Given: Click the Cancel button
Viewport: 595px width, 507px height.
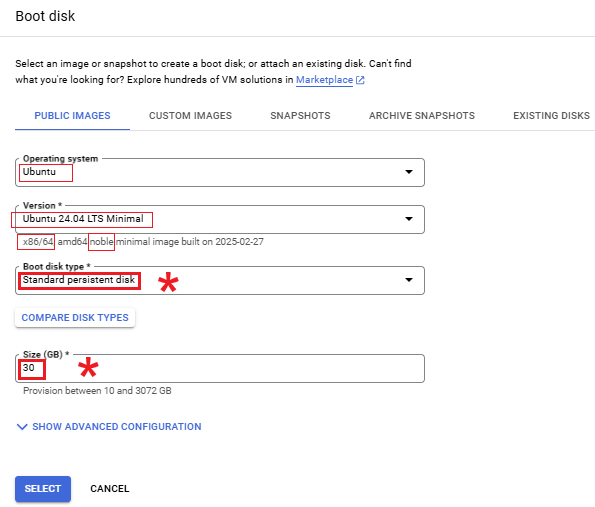Looking at the screenshot, I should pyautogui.click(x=110, y=489).
